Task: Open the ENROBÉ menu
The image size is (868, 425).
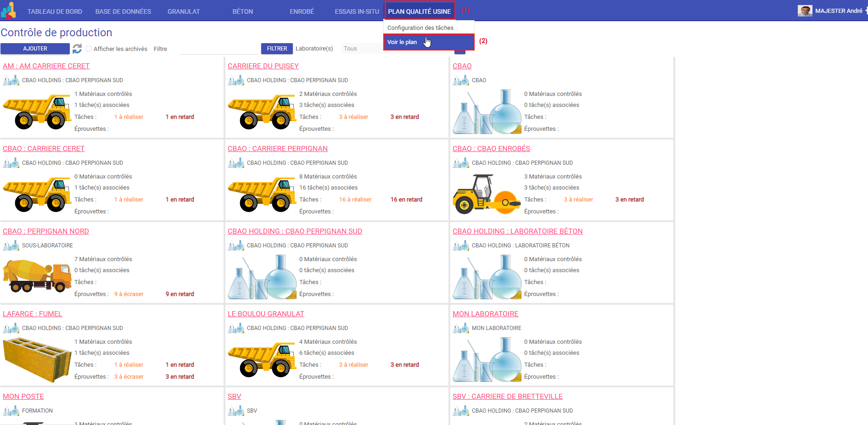Action: tap(302, 11)
